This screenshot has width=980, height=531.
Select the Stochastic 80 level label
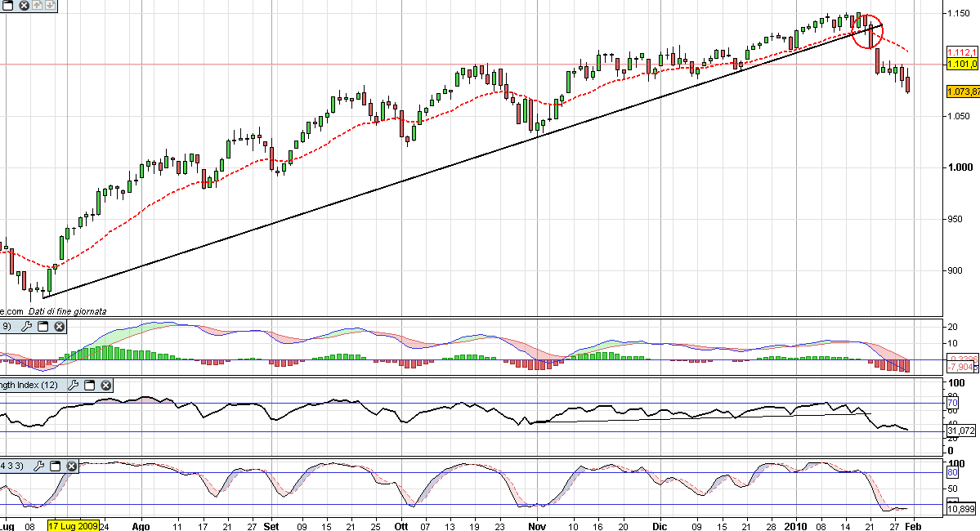pyautogui.click(x=952, y=472)
